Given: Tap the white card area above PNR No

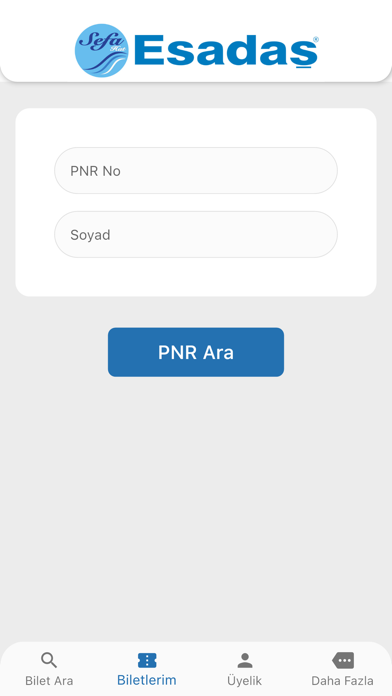Looking at the screenshot, I should [x=196, y=128].
